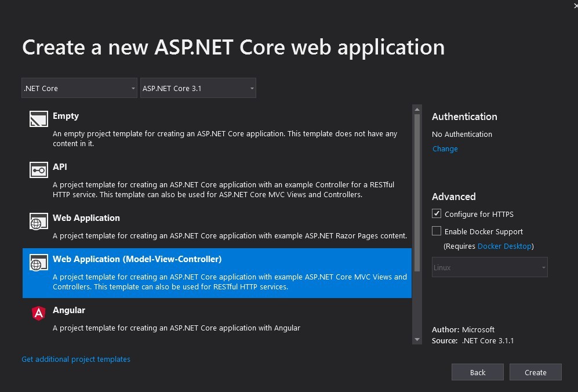Image resolution: width=578 pixels, height=392 pixels.
Task: Click the Change authentication link
Action: tap(445, 148)
